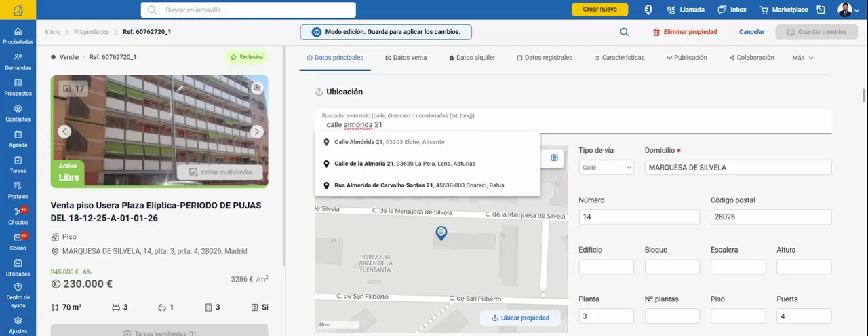Switch to the Datos principales tab
The width and height of the screenshot is (868, 336).
click(335, 58)
